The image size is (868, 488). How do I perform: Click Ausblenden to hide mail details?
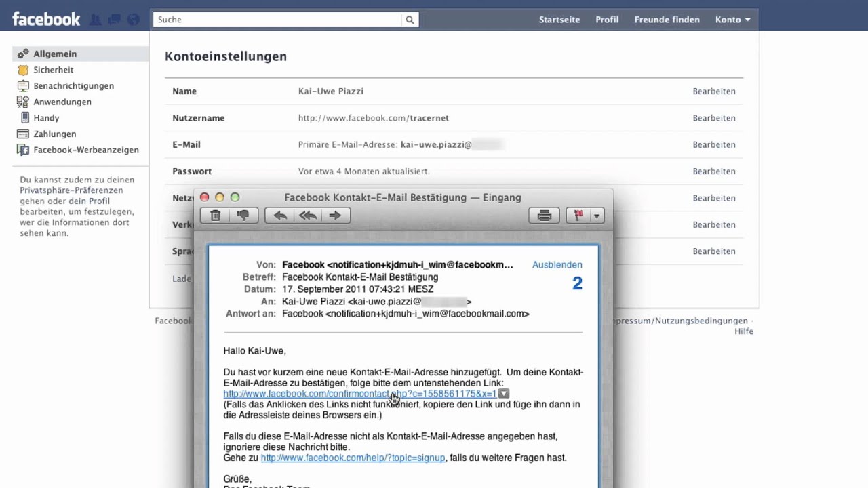[x=557, y=265]
